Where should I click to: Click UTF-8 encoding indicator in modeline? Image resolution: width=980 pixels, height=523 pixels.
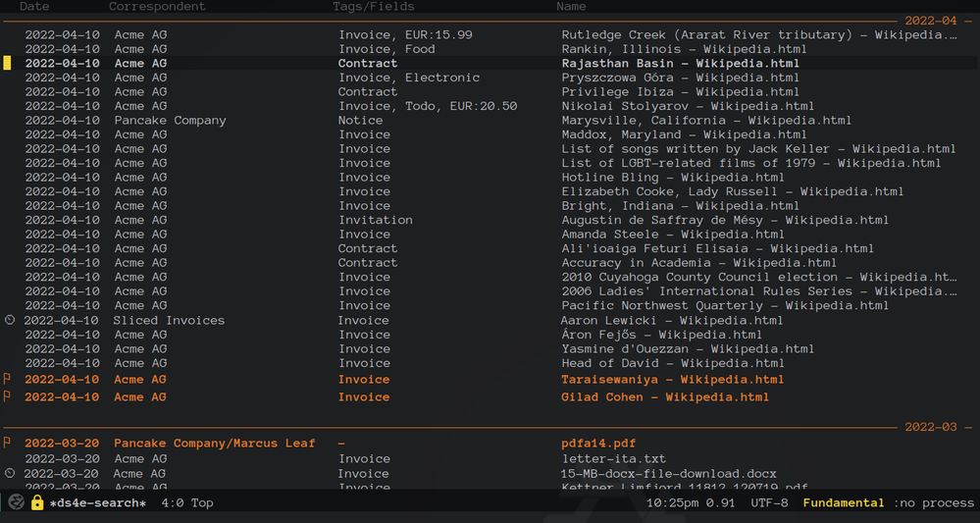(768, 503)
